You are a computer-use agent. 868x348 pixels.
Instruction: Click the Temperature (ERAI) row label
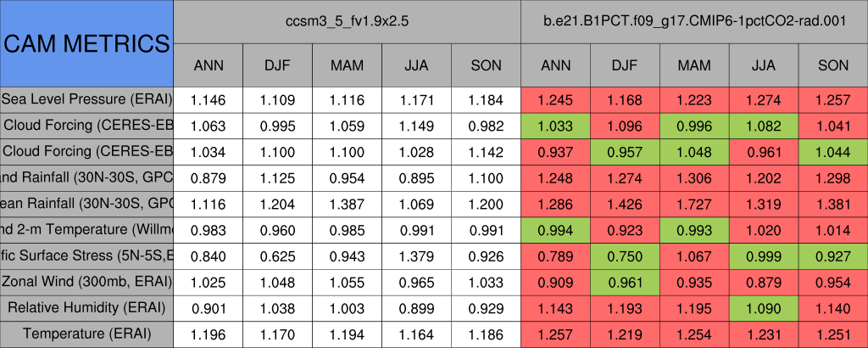(86, 334)
